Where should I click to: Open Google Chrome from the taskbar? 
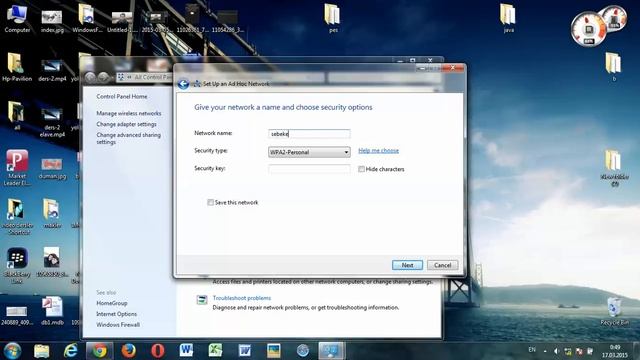(x=99, y=351)
